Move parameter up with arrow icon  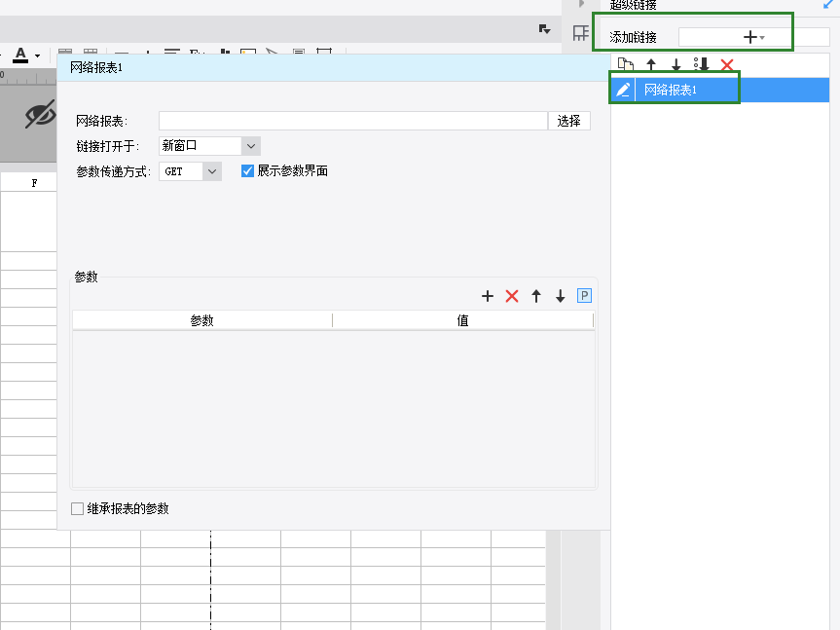[x=536, y=296]
